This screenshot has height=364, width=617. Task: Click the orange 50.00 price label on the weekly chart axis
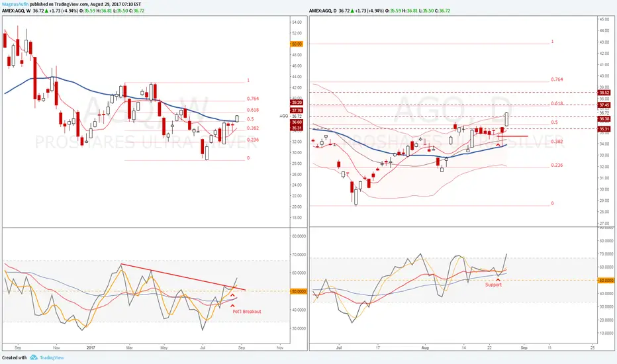[x=297, y=44]
